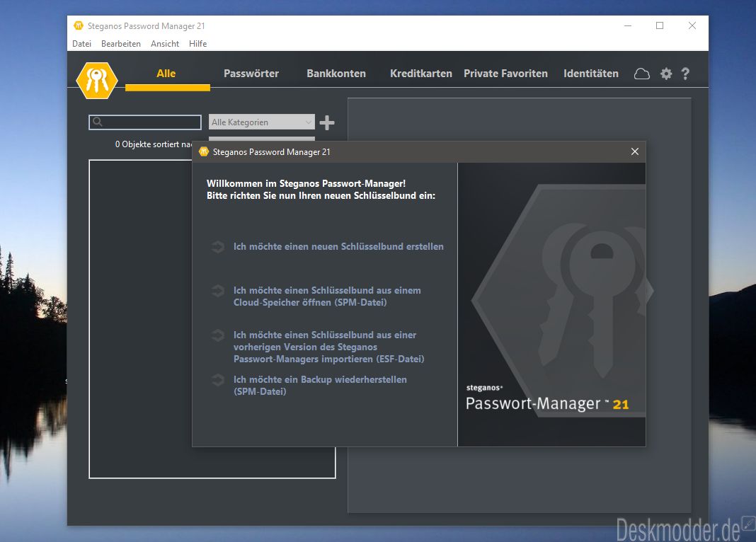Switch to the Passwörter tab

(x=251, y=74)
